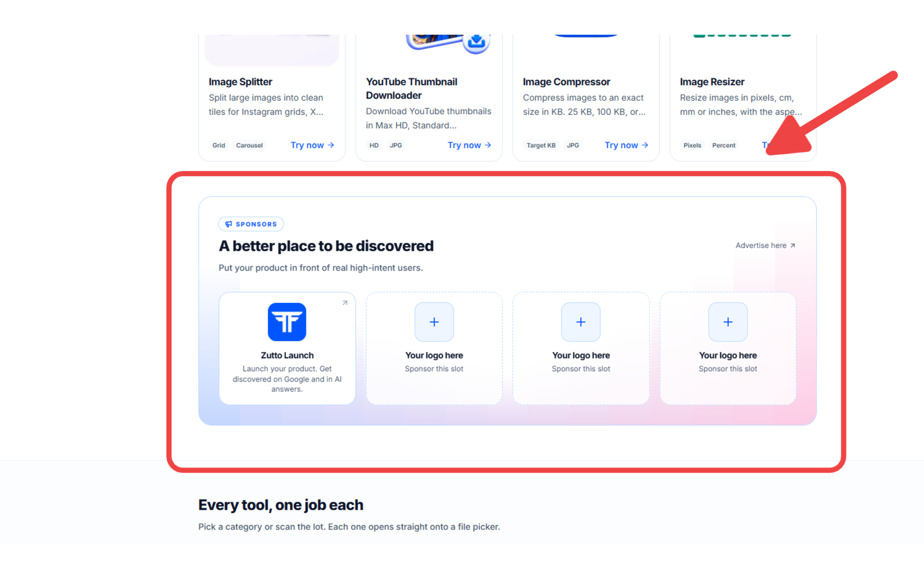Click 'Sponsor this slot' in the third sponsor slot
The image size is (924, 578).
click(x=581, y=369)
